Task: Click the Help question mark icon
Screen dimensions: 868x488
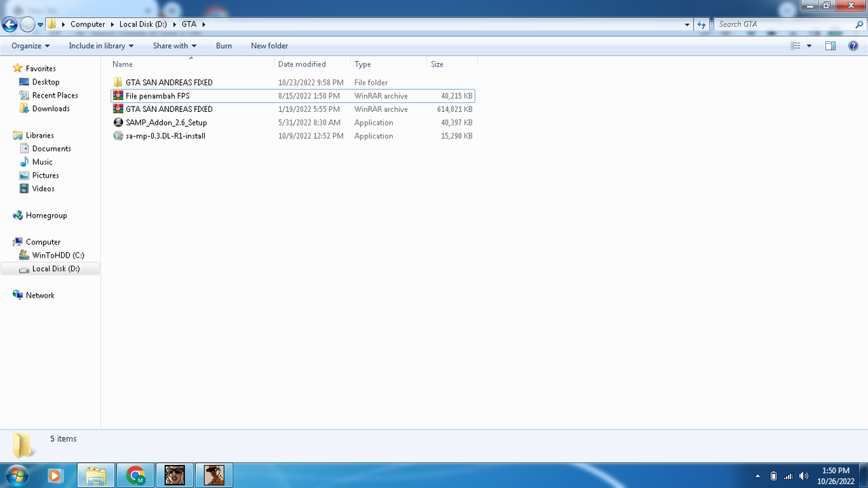Action: pyautogui.click(x=854, y=46)
